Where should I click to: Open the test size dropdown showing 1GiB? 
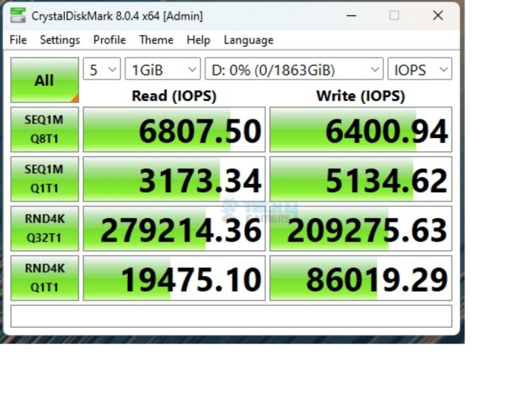pos(163,69)
